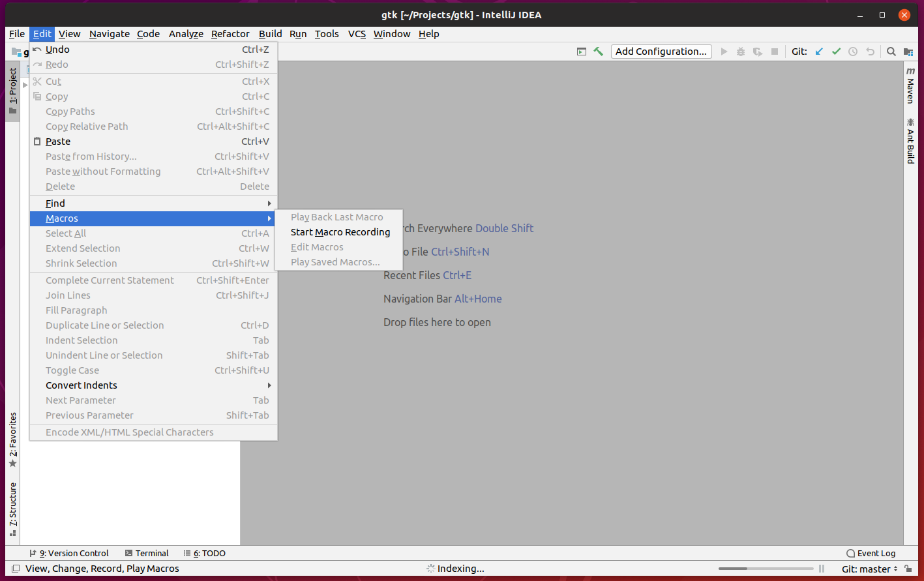Screen dimensions: 924x581
Task: Open the File menu
Action: pyautogui.click(x=17, y=34)
